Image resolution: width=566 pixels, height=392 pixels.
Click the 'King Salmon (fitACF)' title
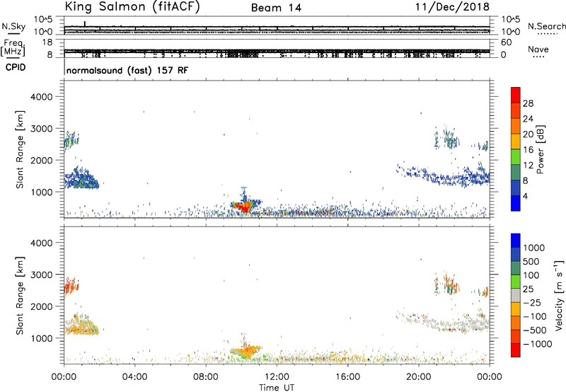click(132, 6)
